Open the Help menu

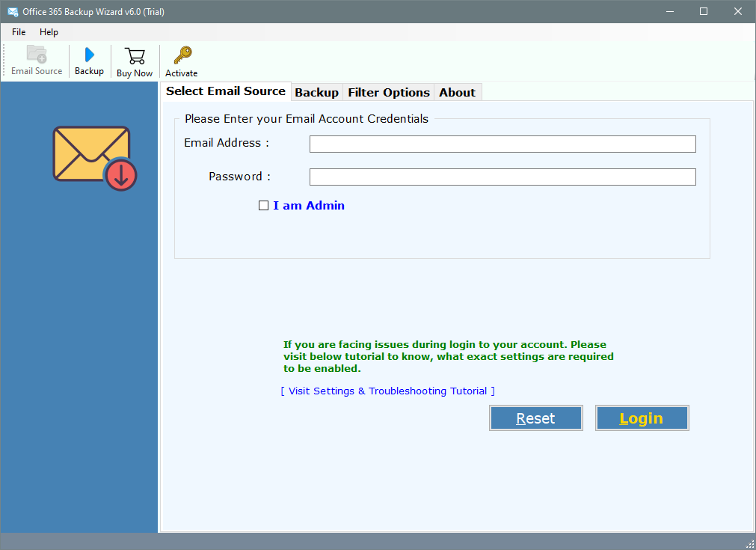(x=49, y=32)
